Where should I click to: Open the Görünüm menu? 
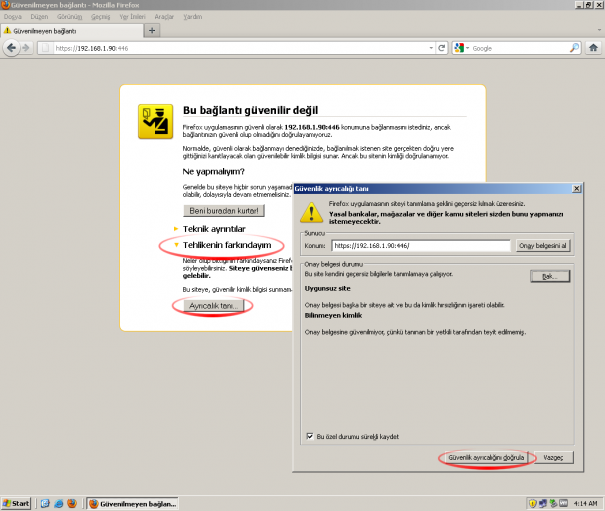[x=69, y=17]
